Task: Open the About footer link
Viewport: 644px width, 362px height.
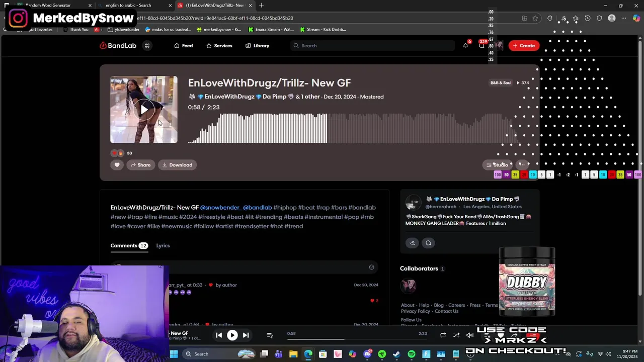Action: tap(408, 305)
